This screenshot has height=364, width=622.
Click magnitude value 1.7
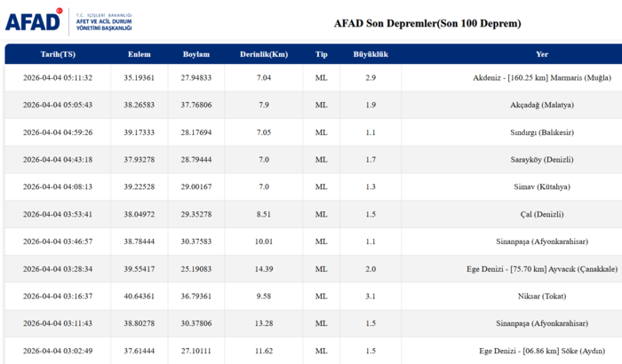tap(371, 160)
